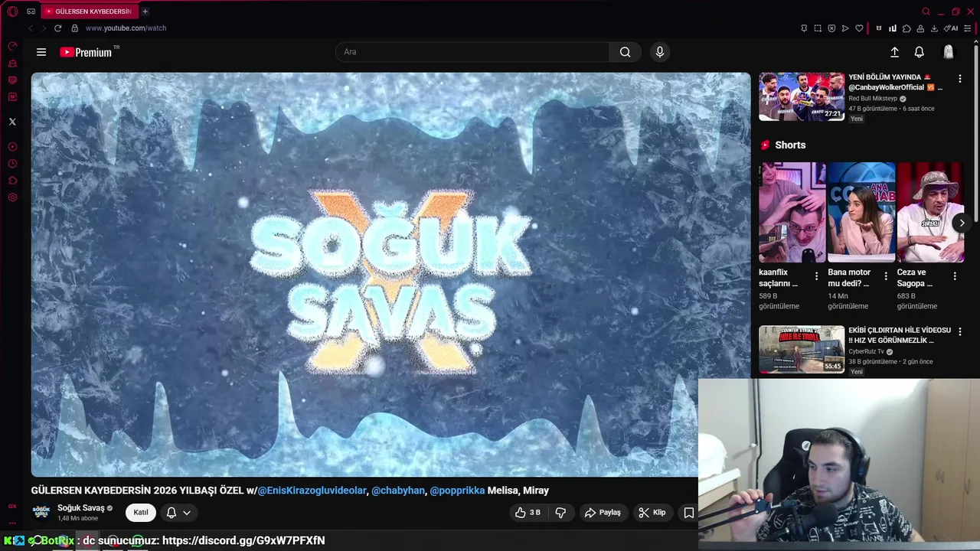
Task: Open @chabyhan channel link
Action: [398, 491]
